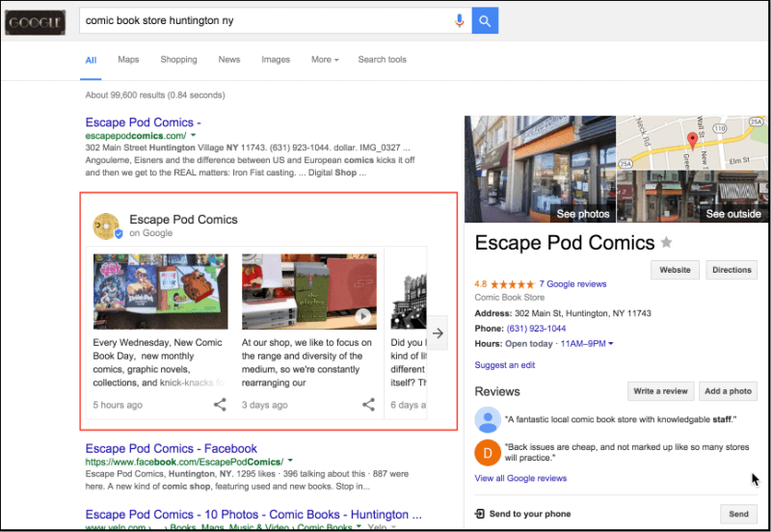The image size is (771, 532).
Task: Click the Directions button
Action: point(731,270)
